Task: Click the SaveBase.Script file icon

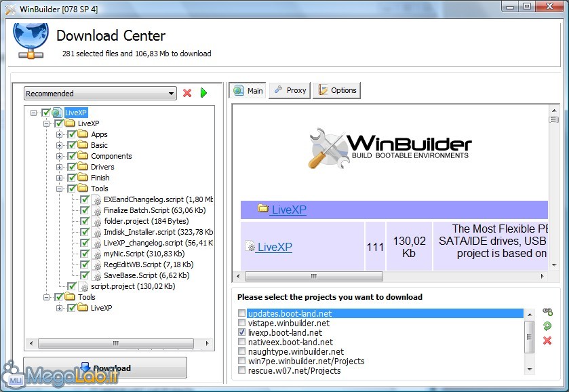Action: [x=96, y=276]
